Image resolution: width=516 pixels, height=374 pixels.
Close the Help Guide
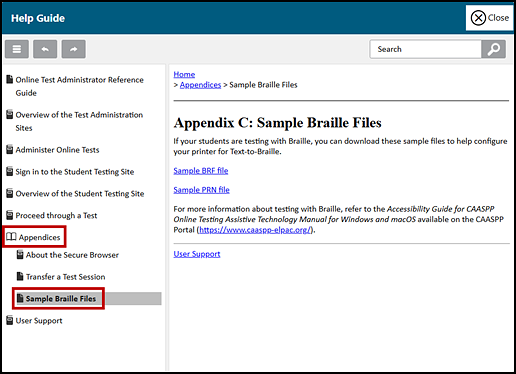489,18
